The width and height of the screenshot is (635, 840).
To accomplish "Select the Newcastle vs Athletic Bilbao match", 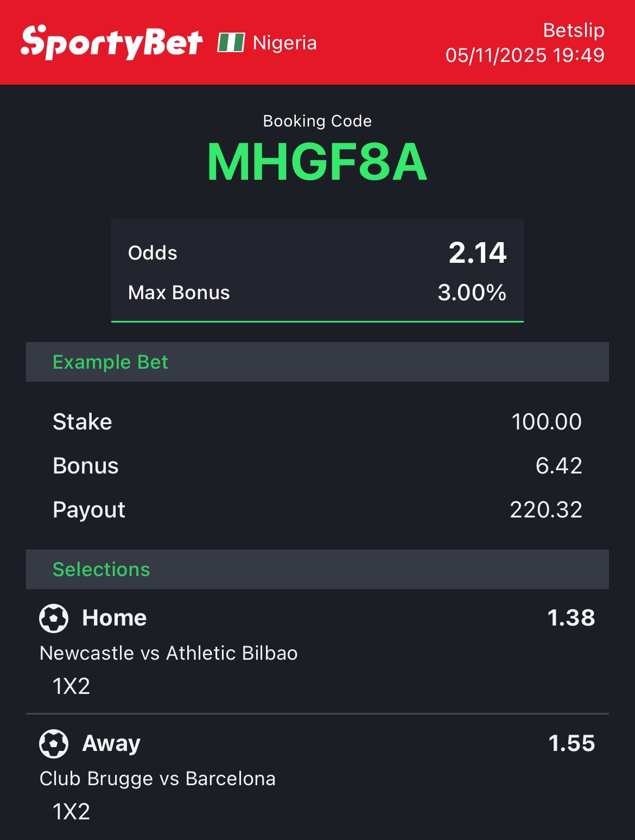I will point(169,653).
